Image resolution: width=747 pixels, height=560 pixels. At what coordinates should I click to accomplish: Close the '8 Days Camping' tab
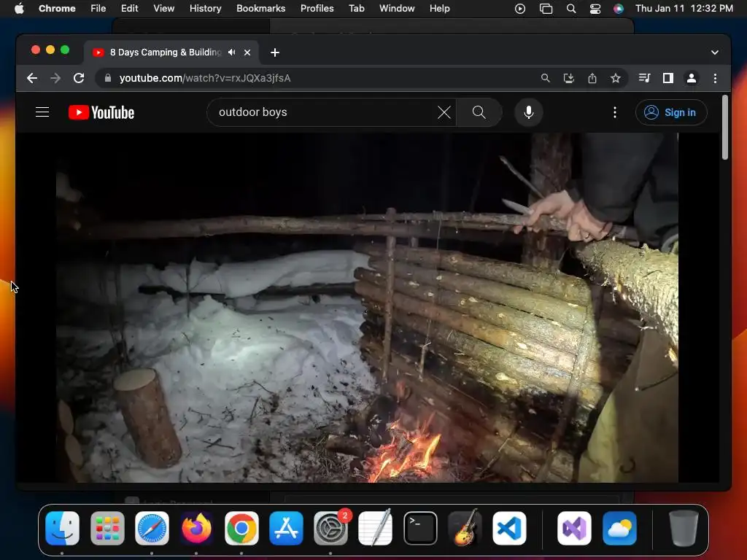(x=247, y=52)
